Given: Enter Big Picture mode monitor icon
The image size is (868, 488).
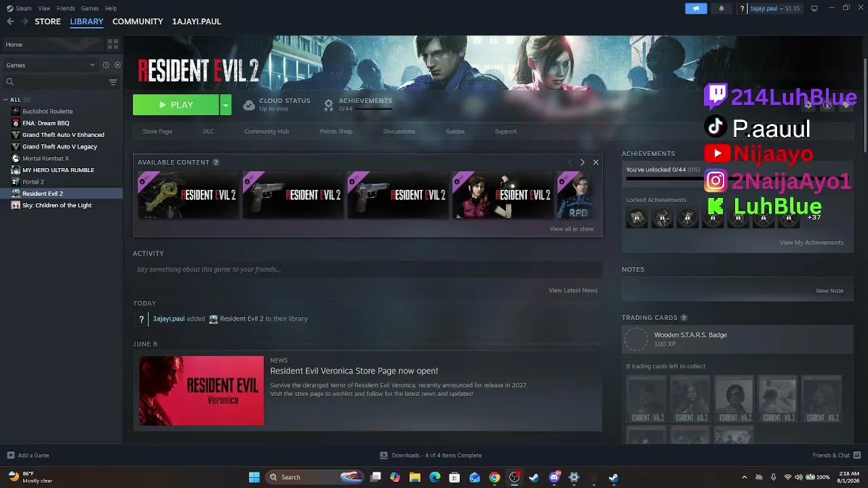Looking at the screenshot, I should (814, 8).
